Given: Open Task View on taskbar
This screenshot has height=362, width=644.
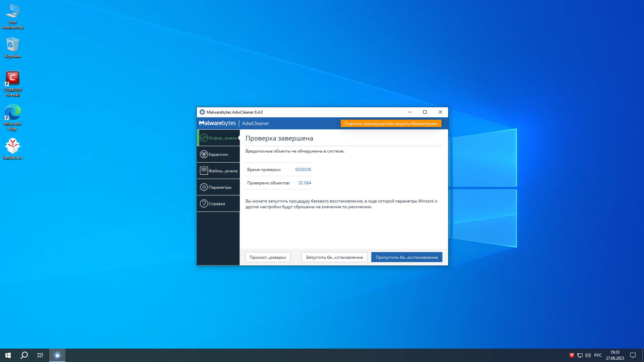Looking at the screenshot, I should pyautogui.click(x=40, y=355).
